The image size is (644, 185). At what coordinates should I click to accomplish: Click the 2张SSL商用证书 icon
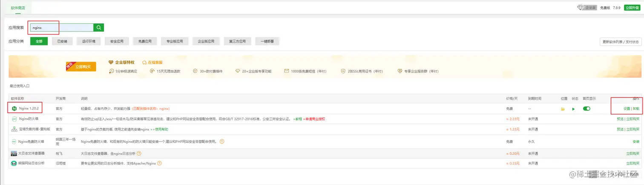click(343, 71)
